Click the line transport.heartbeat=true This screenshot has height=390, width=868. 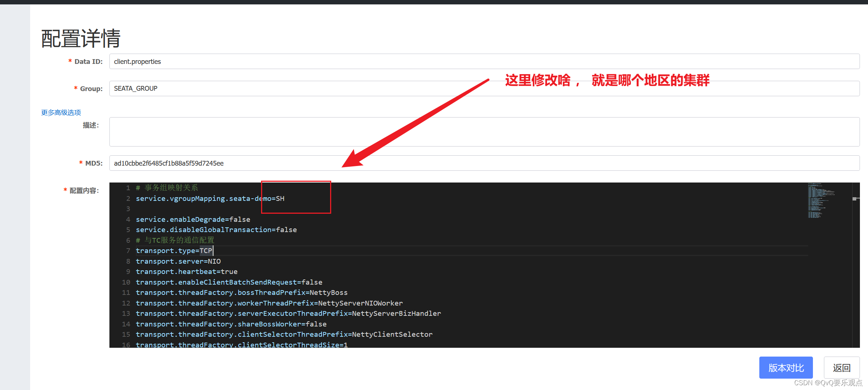pos(187,271)
